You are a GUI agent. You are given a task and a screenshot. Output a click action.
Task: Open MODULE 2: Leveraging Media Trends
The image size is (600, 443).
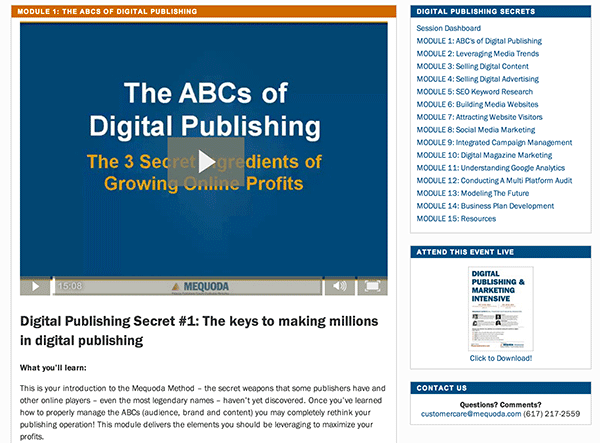pyautogui.click(x=478, y=54)
